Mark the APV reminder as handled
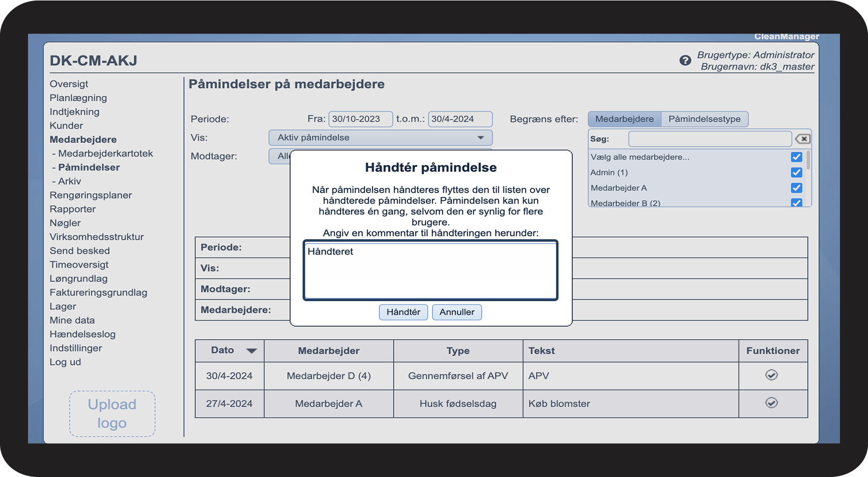The image size is (868, 477). pos(771,375)
